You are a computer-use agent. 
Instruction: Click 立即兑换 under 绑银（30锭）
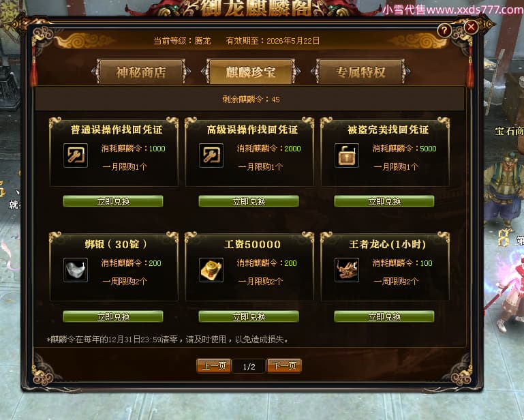pos(113,316)
